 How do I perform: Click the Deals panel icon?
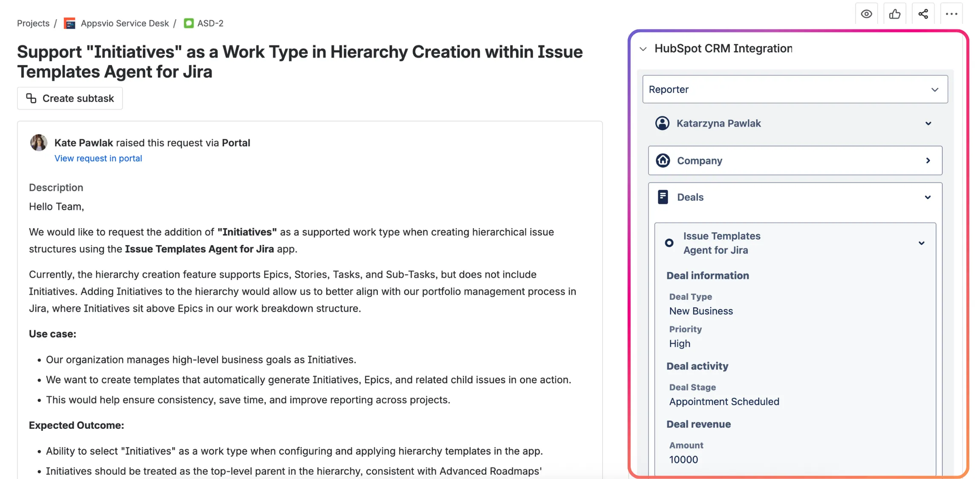(x=663, y=197)
